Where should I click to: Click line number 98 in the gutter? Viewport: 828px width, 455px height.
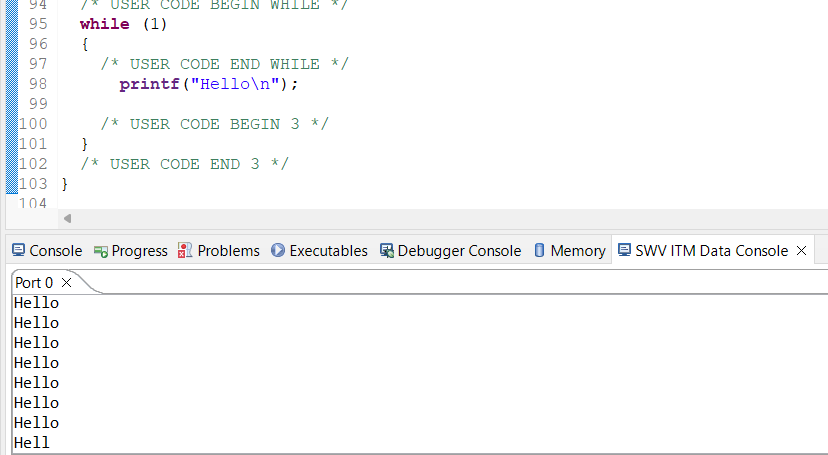coord(38,84)
